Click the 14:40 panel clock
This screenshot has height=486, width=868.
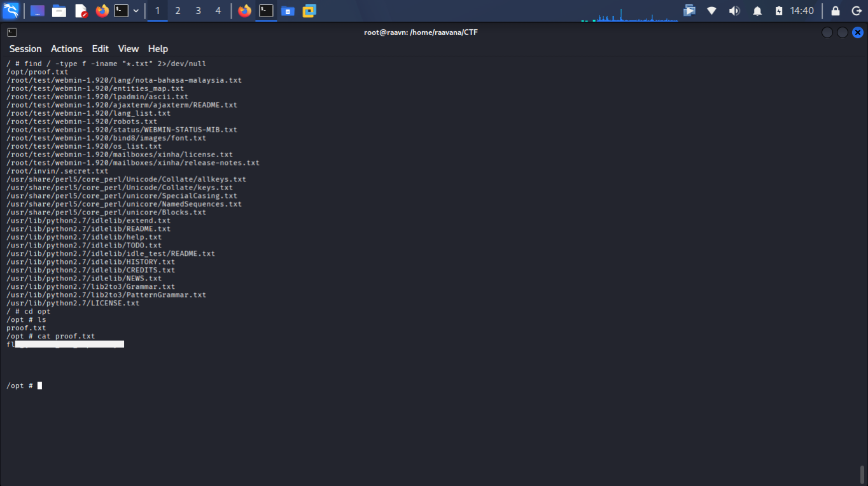click(x=802, y=11)
